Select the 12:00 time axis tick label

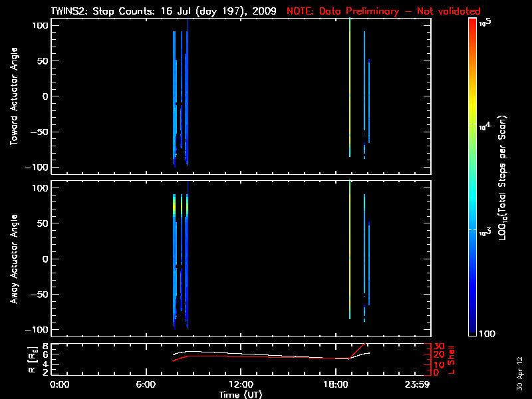click(x=240, y=384)
